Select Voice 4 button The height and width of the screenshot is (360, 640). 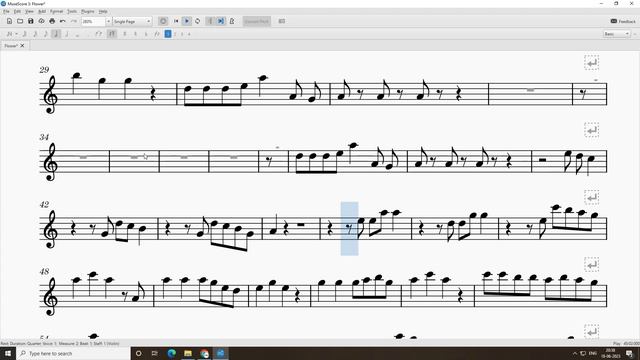coord(189,34)
